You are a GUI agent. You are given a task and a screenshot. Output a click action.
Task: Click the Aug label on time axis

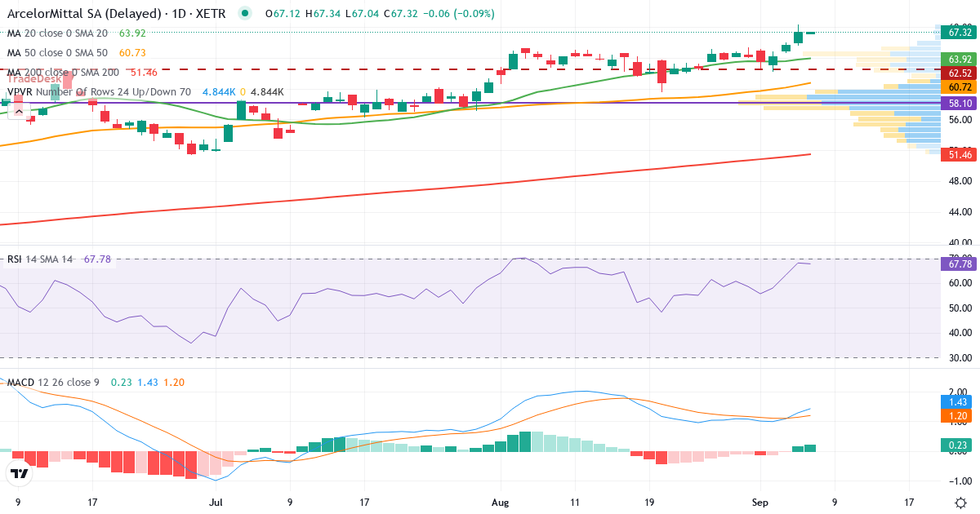pyautogui.click(x=500, y=503)
